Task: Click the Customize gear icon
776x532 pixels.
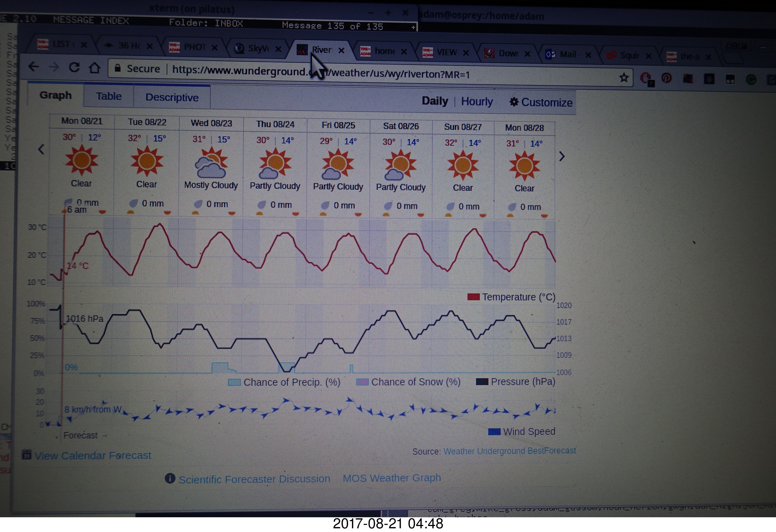Action: (x=514, y=102)
